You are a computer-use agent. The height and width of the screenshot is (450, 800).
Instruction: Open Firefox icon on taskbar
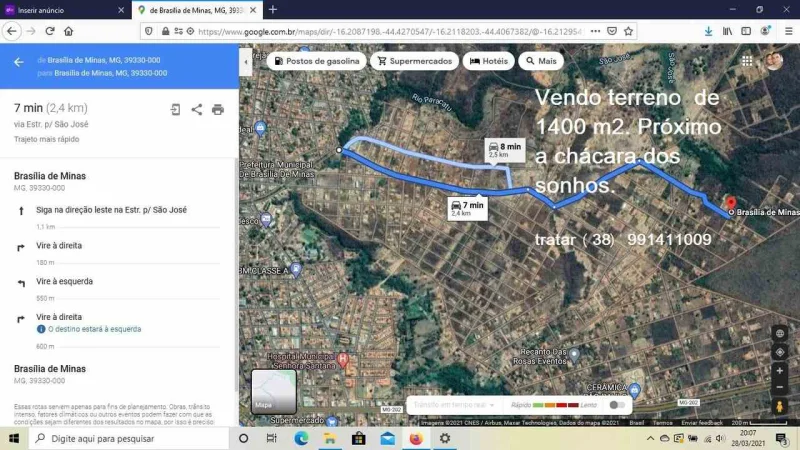[416, 438]
